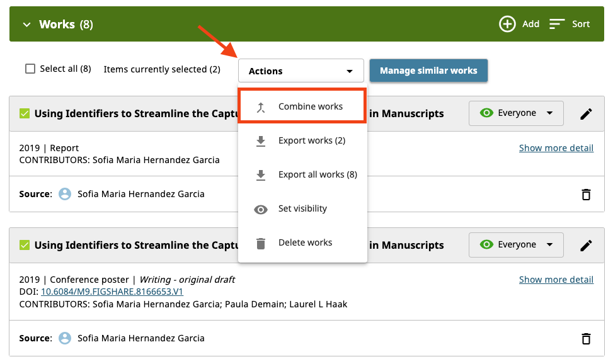Choose Export works (2) option
This screenshot has width=613, height=364.
302,140
